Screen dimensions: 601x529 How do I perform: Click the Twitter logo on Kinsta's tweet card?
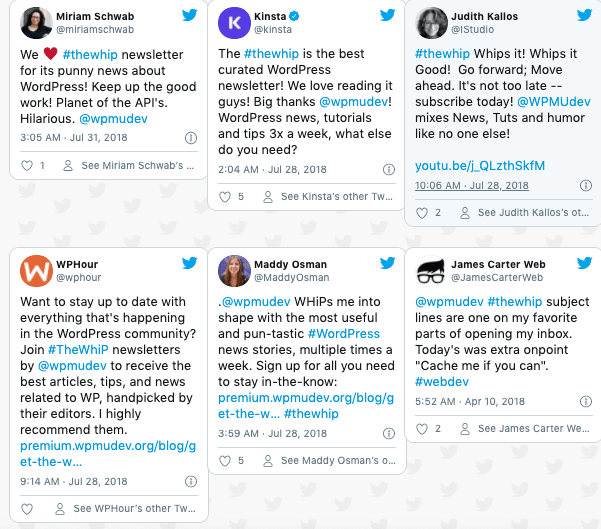[x=386, y=17]
